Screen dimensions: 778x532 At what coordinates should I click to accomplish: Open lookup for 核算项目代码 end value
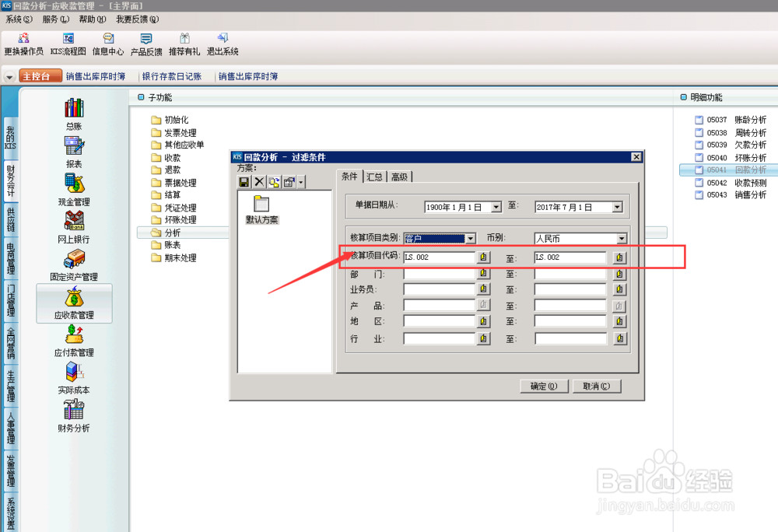pos(619,257)
